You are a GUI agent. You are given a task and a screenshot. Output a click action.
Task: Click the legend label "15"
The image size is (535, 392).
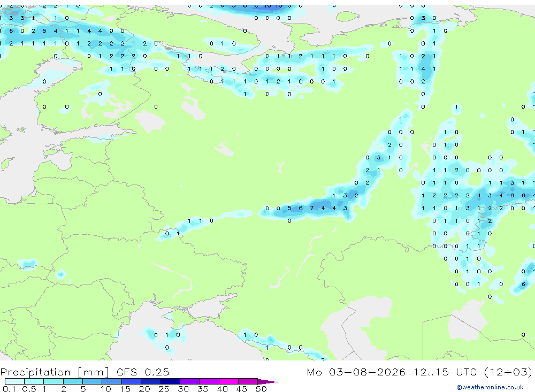coord(125,389)
